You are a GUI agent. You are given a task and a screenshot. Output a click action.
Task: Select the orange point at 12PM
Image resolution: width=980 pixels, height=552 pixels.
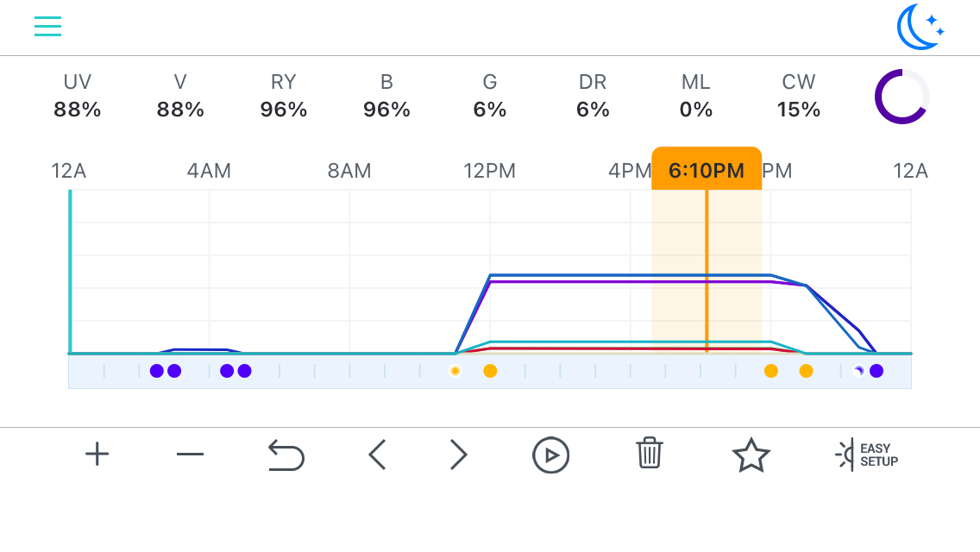click(490, 372)
